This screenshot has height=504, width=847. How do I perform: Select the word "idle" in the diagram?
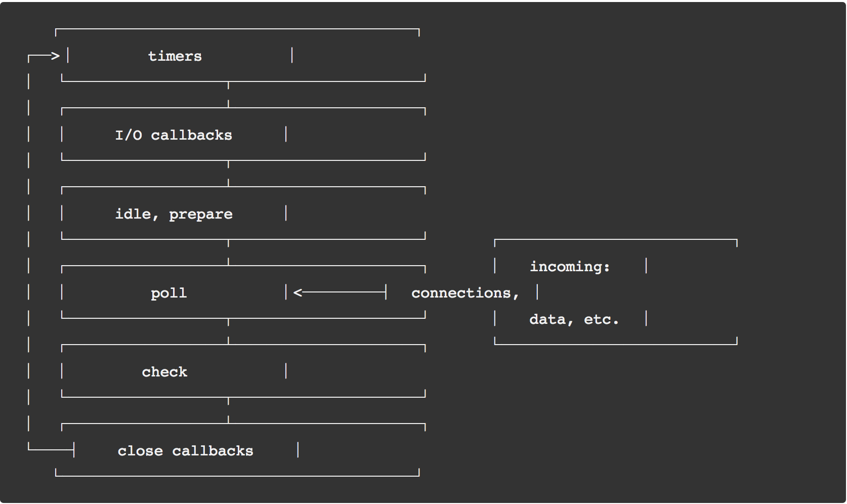point(134,214)
